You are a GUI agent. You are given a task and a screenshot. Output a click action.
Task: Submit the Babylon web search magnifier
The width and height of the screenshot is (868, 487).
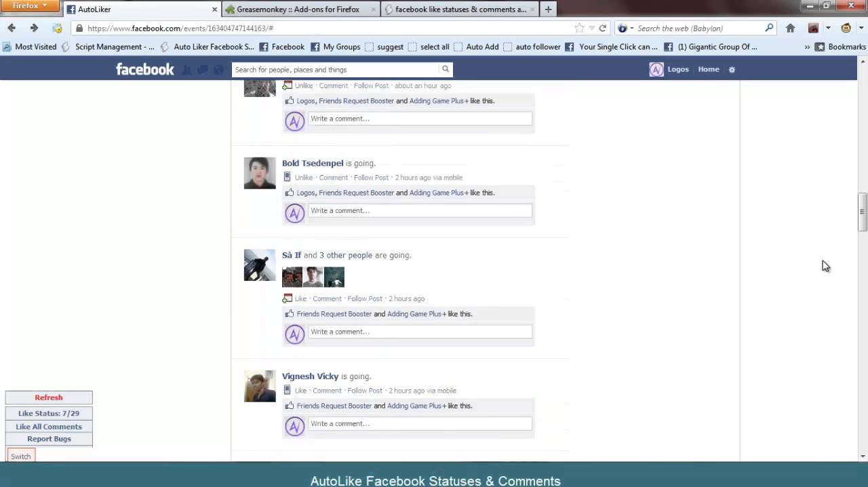point(769,28)
